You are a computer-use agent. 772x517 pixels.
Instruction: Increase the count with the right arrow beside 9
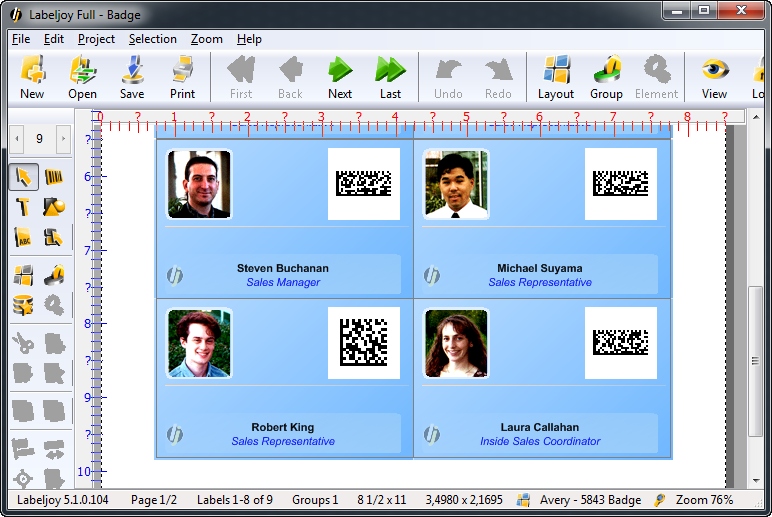point(63,139)
